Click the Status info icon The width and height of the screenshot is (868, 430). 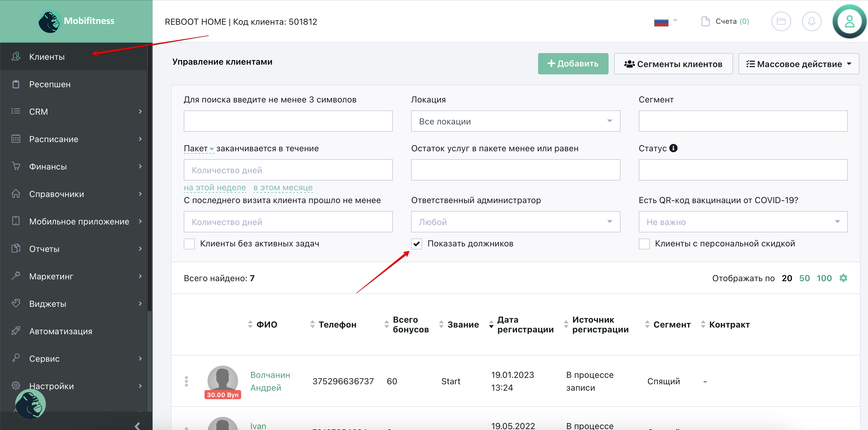click(x=673, y=148)
